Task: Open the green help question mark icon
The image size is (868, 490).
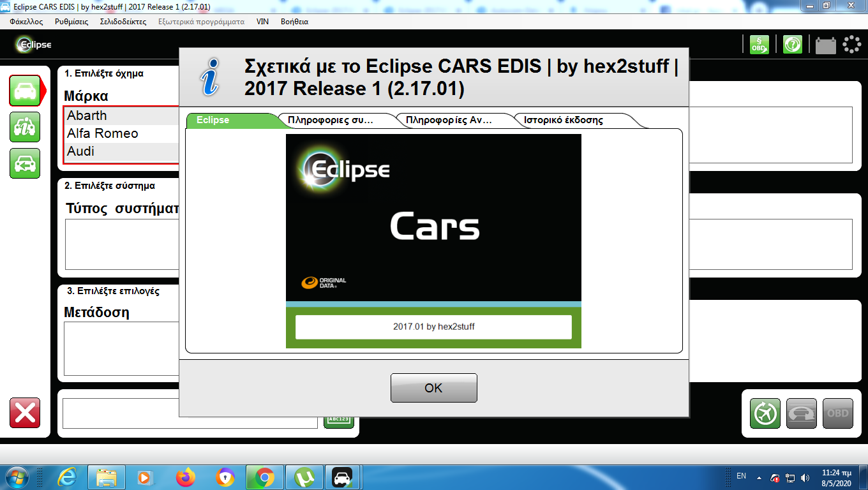Action: 793,44
